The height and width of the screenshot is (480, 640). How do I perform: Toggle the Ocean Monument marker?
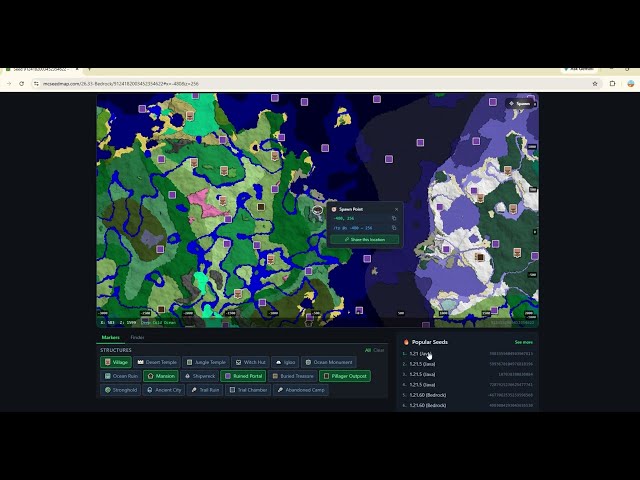pos(329,362)
